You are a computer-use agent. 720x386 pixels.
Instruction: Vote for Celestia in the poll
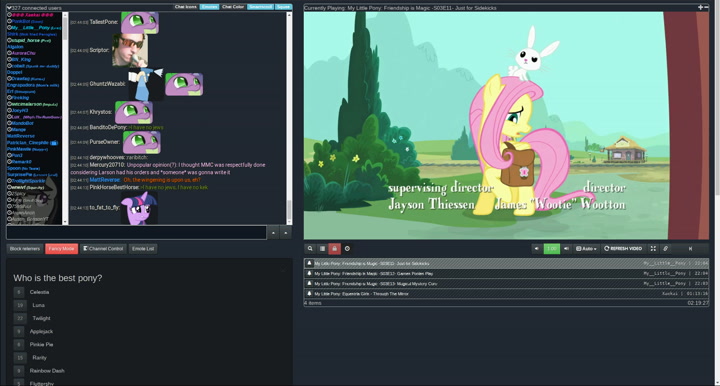(x=19, y=292)
